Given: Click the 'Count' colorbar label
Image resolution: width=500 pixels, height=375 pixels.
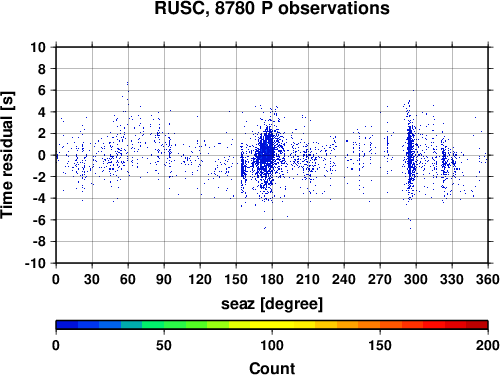Looking at the screenshot, I should [x=272, y=368].
